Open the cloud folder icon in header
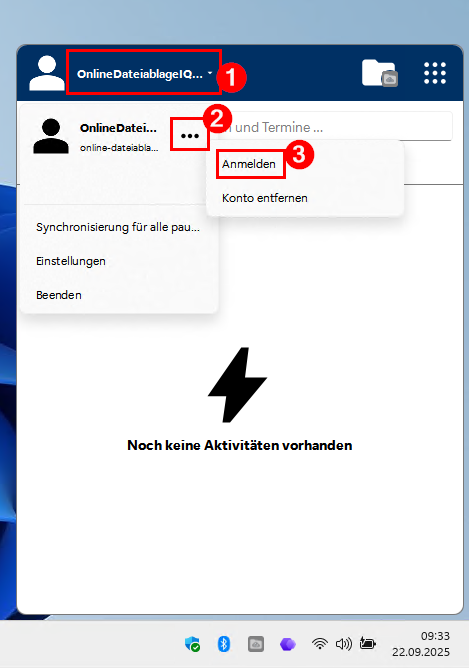Viewport: 469px width, 668px height. click(379, 73)
